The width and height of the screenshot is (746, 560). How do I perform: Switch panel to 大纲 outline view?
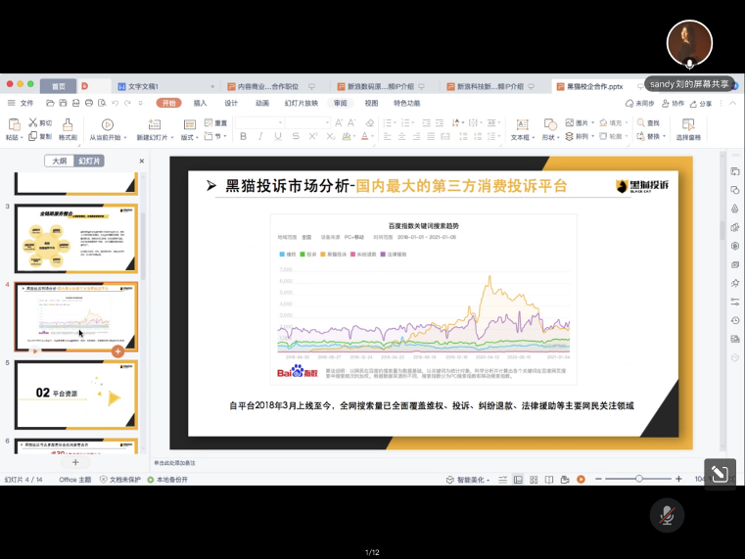60,161
